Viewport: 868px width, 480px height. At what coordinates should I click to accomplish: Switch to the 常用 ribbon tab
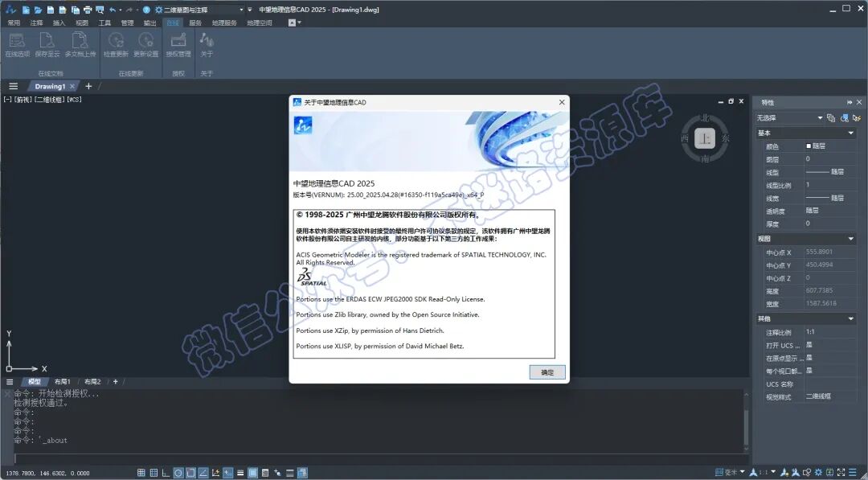pos(14,23)
